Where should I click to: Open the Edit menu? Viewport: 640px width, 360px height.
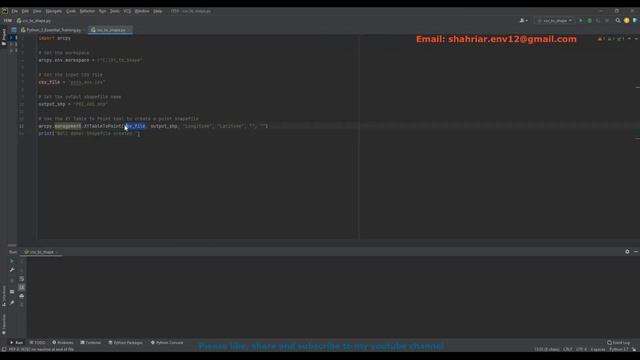[x=25, y=11]
